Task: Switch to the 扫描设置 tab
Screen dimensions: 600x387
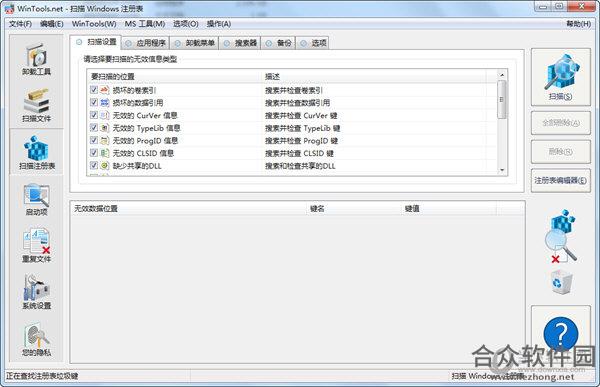Action: (x=96, y=42)
